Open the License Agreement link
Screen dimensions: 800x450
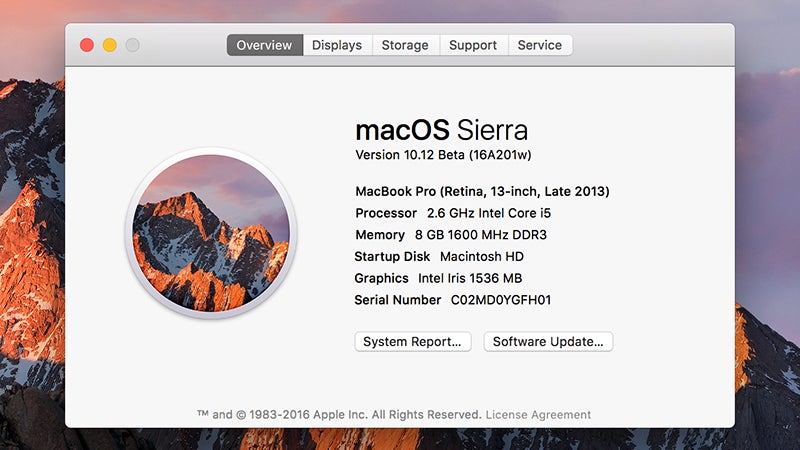[x=538, y=415]
